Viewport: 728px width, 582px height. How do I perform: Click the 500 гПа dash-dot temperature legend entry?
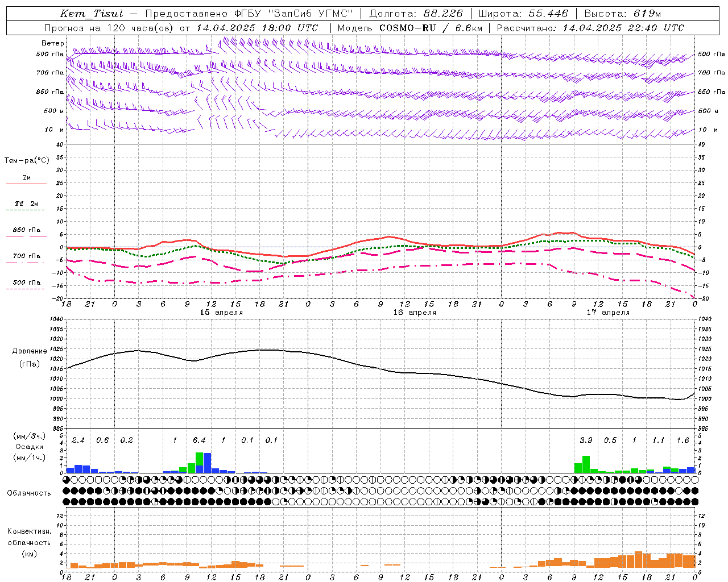coord(26,282)
